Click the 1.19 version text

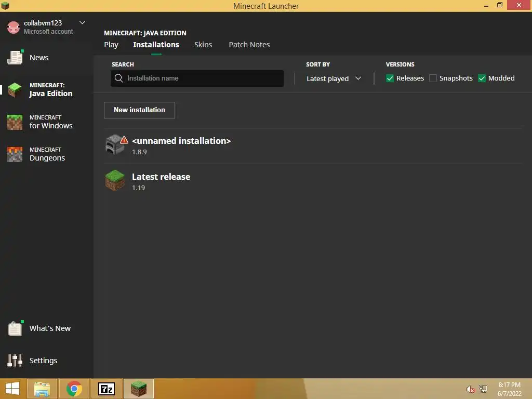[138, 188]
